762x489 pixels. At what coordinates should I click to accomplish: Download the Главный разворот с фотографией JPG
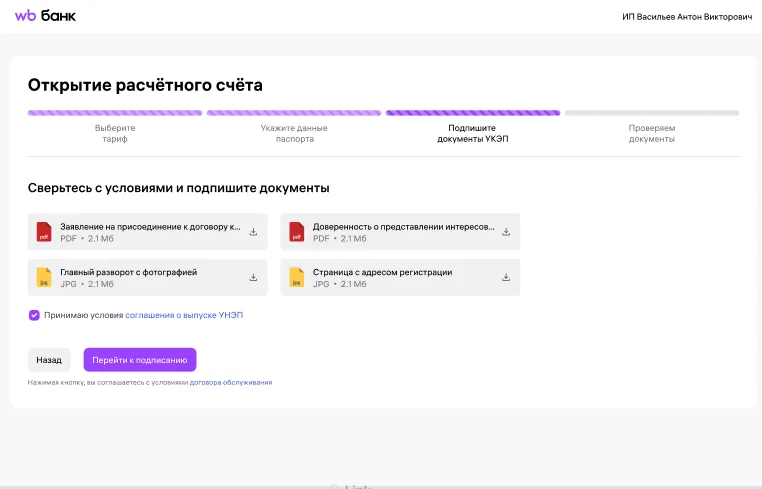(x=253, y=277)
